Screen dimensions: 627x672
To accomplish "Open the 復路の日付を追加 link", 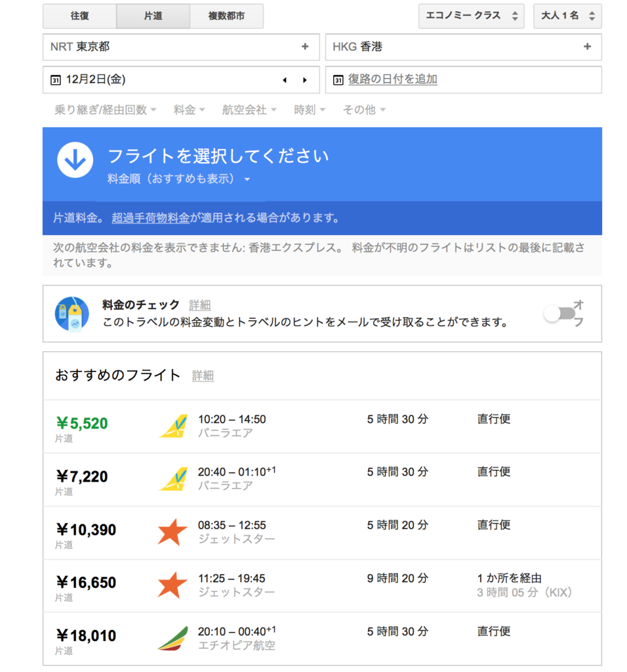I will coord(392,79).
